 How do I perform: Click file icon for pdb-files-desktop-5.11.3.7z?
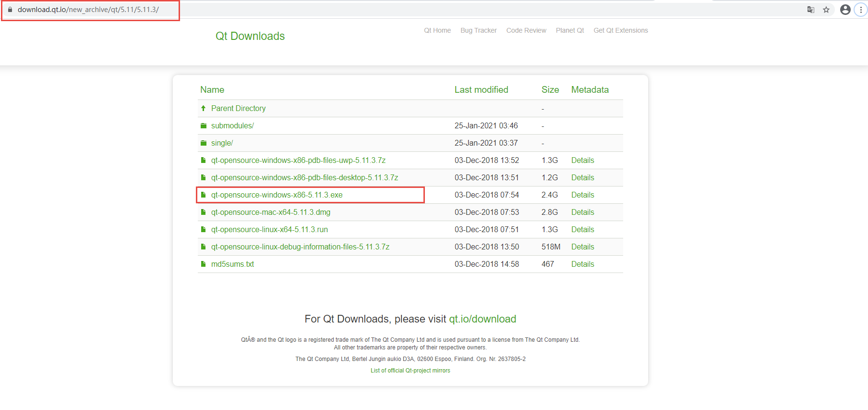pos(204,178)
